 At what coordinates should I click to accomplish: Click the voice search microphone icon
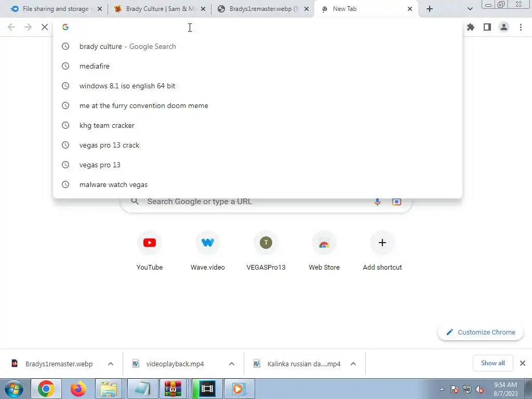click(377, 202)
